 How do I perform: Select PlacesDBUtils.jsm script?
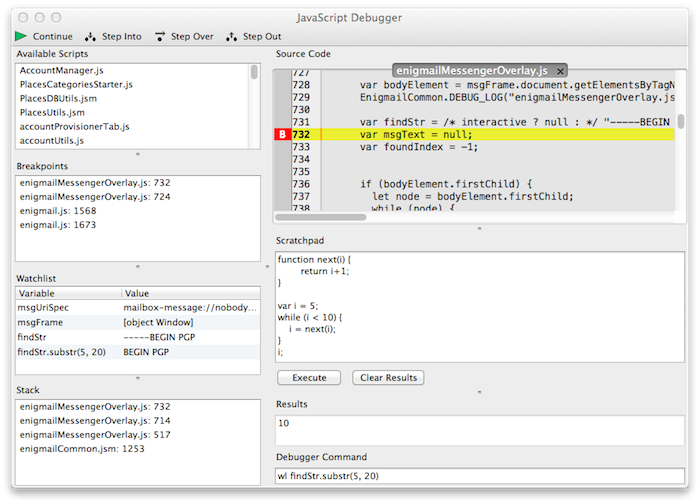tap(58, 98)
